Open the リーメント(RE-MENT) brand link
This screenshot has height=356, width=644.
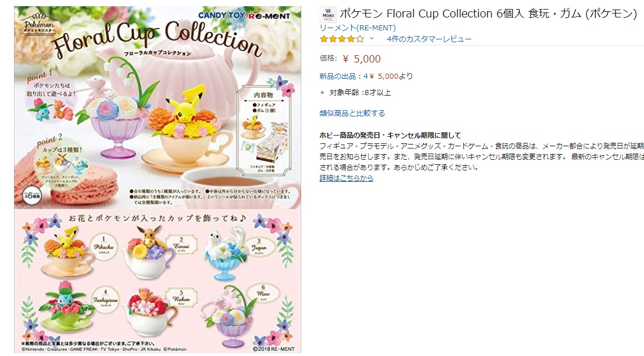(357, 28)
